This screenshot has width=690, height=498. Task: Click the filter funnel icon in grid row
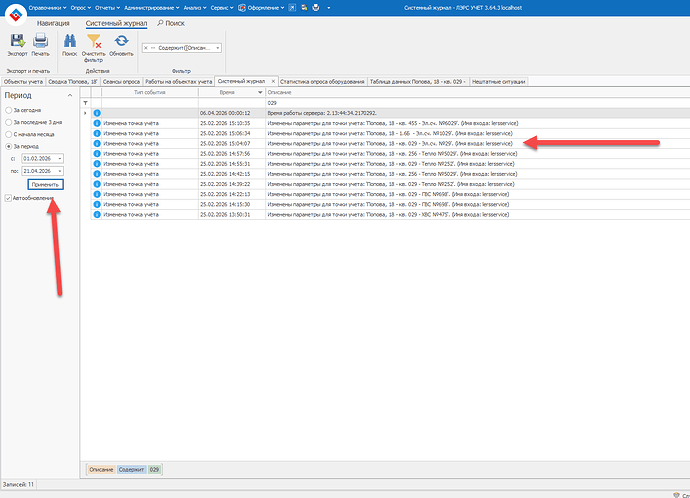(85, 103)
